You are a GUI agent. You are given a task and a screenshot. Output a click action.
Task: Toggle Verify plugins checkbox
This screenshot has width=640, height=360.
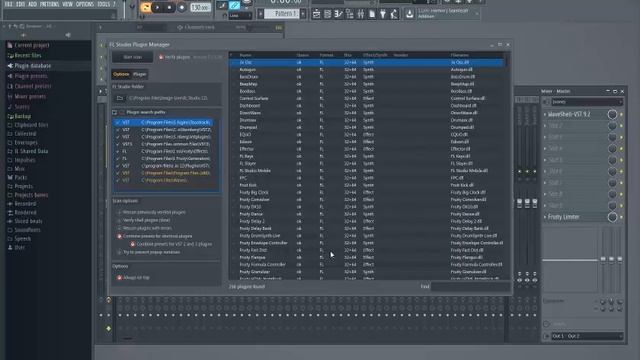tap(161, 57)
